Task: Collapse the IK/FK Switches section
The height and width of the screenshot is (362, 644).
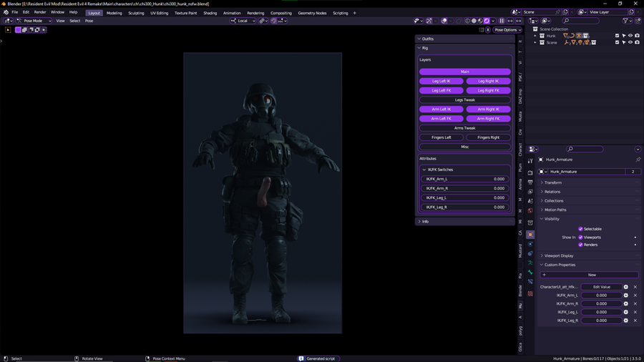Action: 465,170
